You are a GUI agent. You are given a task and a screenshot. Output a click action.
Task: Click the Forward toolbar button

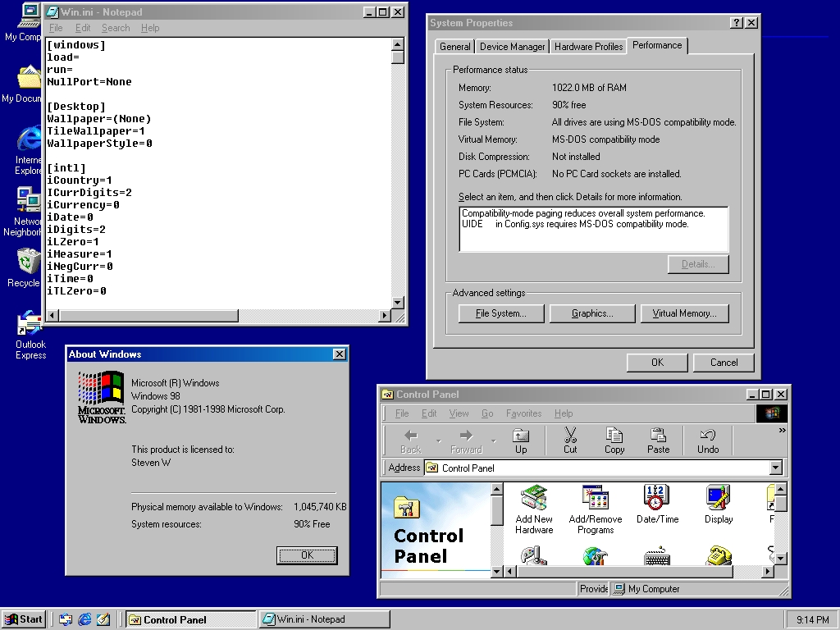click(x=466, y=441)
